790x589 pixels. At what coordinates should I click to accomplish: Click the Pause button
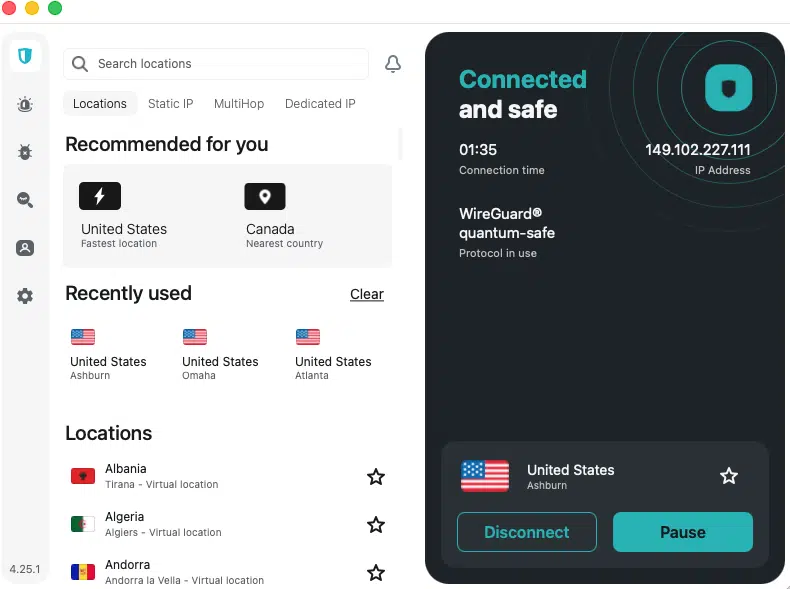683,532
